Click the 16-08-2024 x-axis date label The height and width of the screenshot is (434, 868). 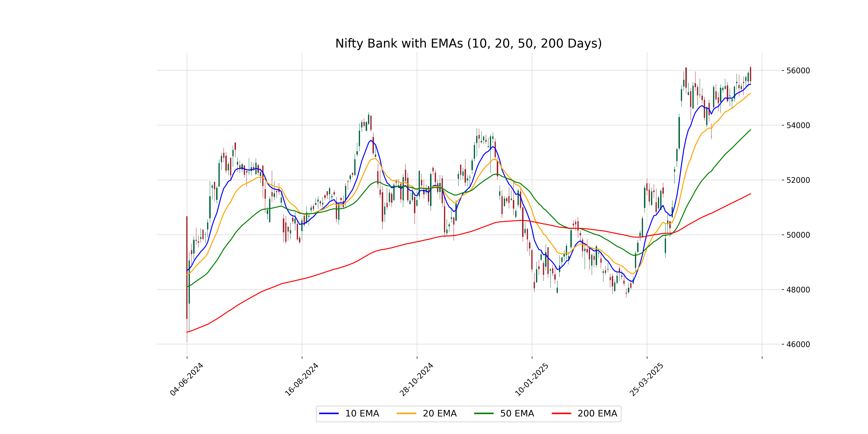[302, 379]
